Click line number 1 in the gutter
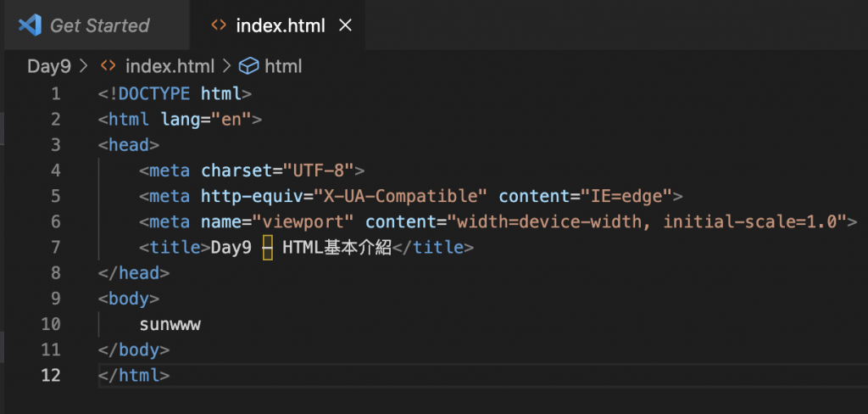 [56, 93]
